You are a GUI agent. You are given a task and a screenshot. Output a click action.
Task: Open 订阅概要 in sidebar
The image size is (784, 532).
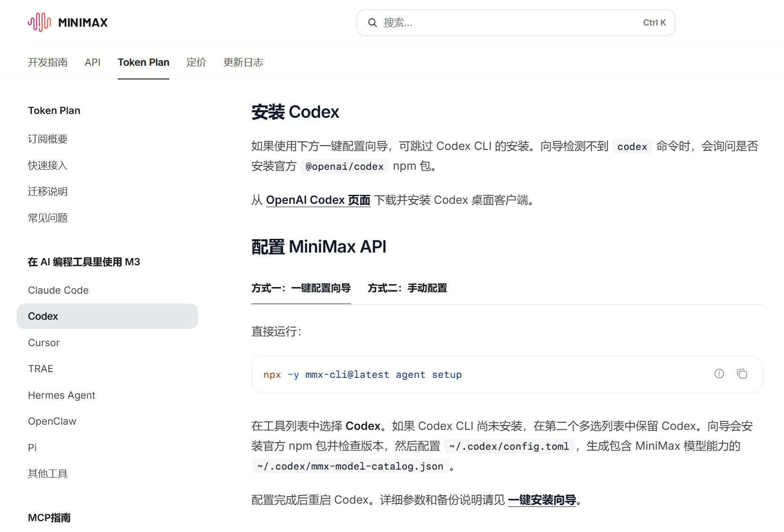coord(48,139)
